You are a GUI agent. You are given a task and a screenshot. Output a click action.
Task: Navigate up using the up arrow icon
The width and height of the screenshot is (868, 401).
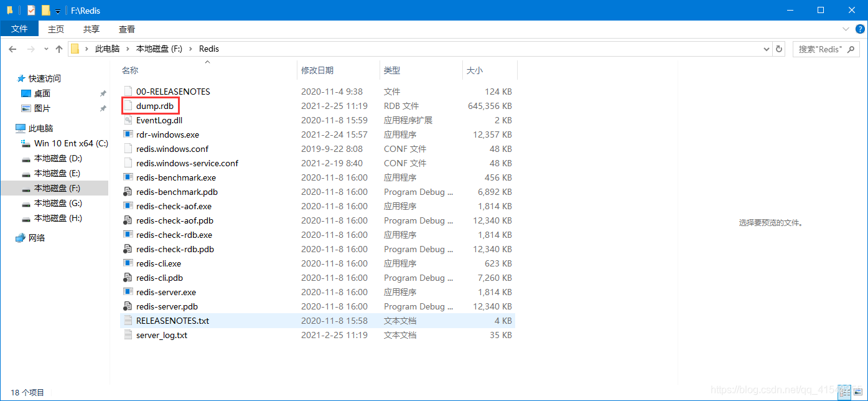pyautogui.click(x=59, y=49)
